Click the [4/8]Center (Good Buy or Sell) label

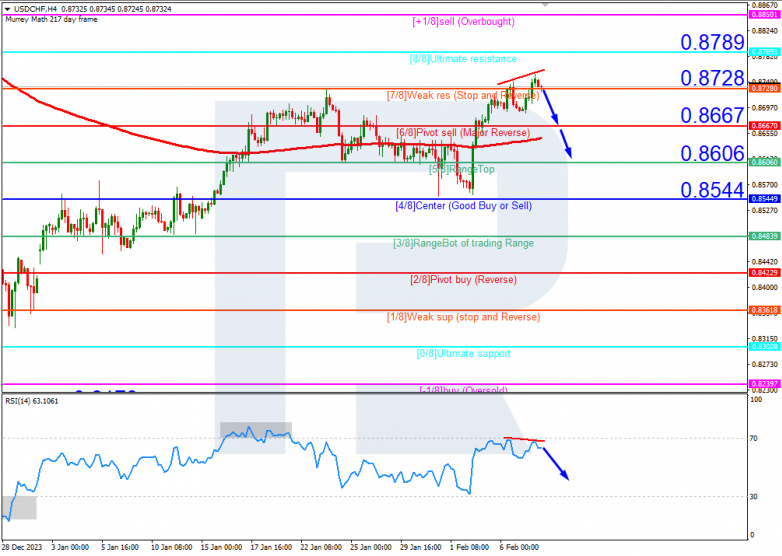[x=463, y=205]
